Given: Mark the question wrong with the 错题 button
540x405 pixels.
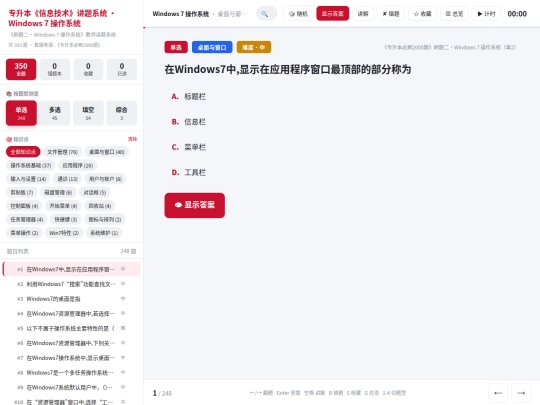Looking at the screenshot, I should coord(391,14).
